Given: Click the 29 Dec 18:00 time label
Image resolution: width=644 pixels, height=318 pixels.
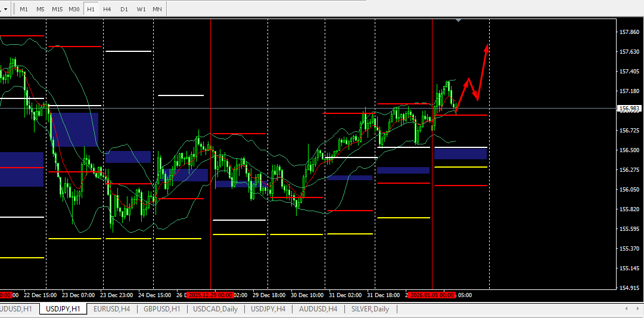Looking at the screenshot, I should 270,295.
